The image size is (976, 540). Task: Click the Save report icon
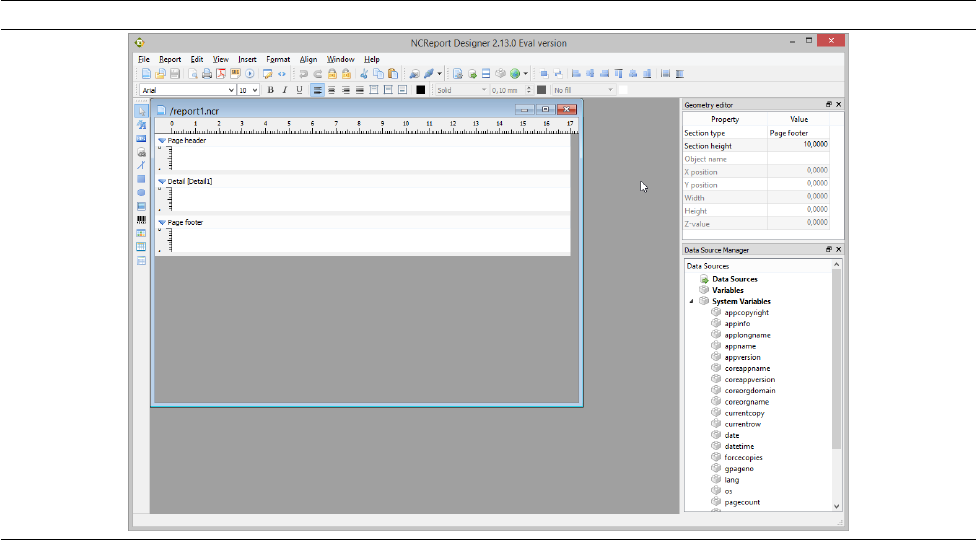click(x=174, y=74)
